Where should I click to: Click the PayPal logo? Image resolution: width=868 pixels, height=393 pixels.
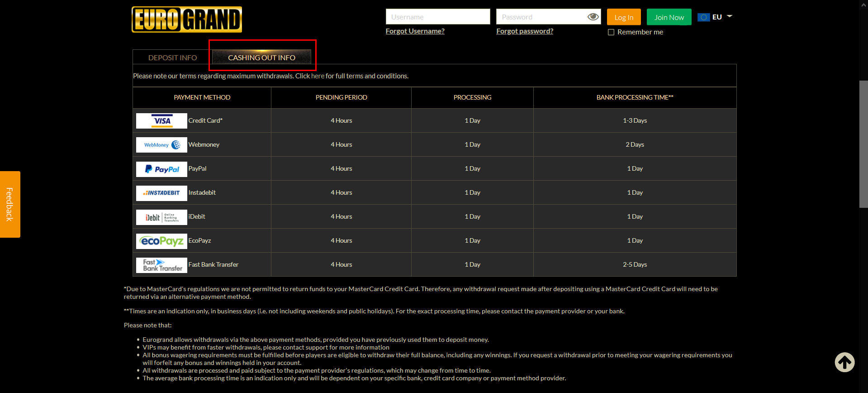[161, 169]
